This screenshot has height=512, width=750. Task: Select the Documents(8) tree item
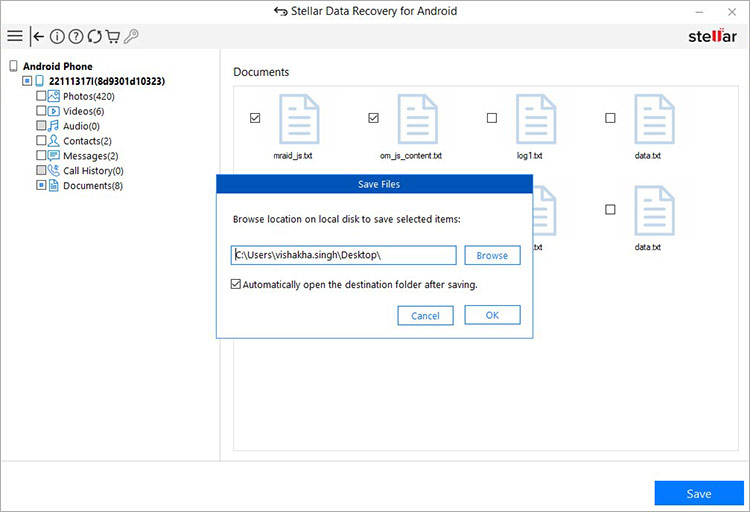[93, 185]
